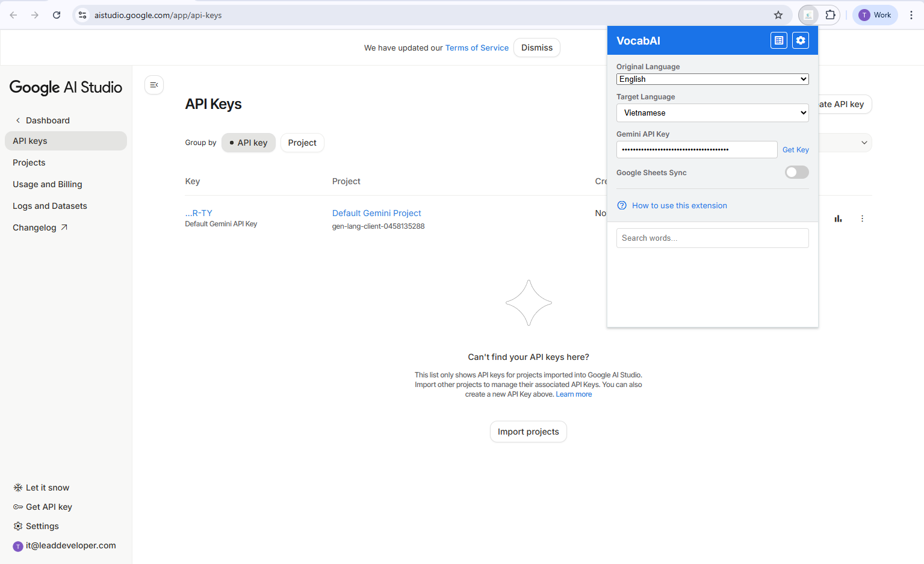Bookmark this page with the star icon
The image size is (924, 564).
point(778,14)
